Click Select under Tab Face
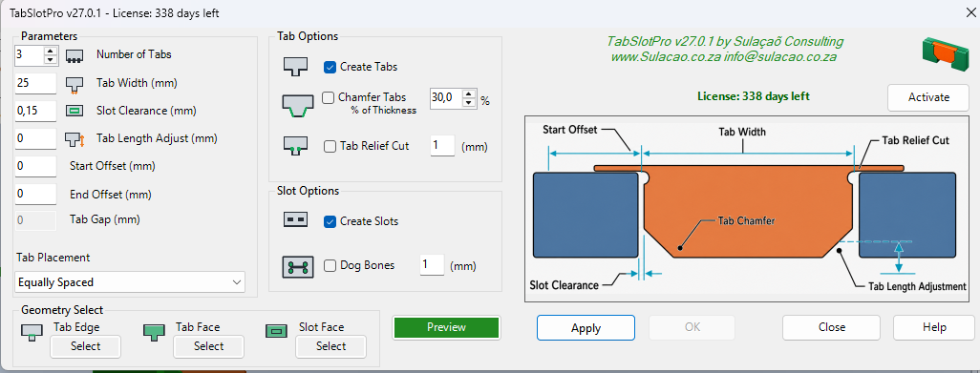 [209, 346]
